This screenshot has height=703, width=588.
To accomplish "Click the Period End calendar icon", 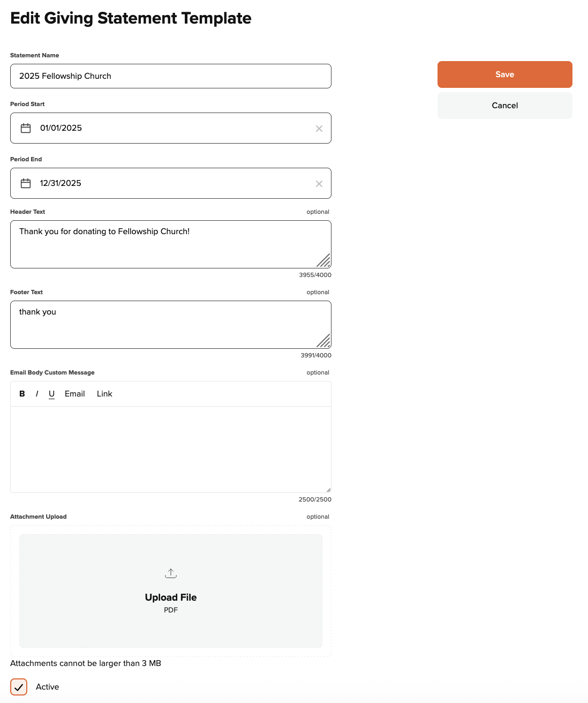I will click(26, 183).
